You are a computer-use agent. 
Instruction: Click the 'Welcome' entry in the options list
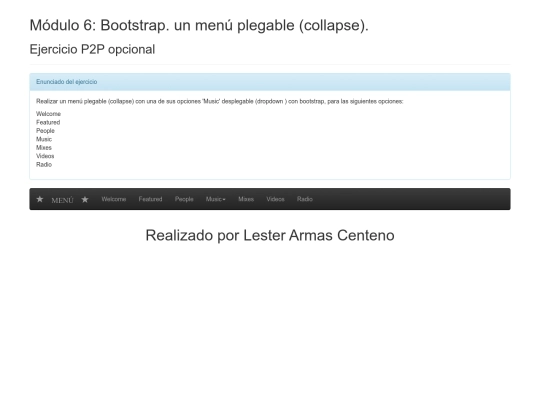click(x=48, y=114)
